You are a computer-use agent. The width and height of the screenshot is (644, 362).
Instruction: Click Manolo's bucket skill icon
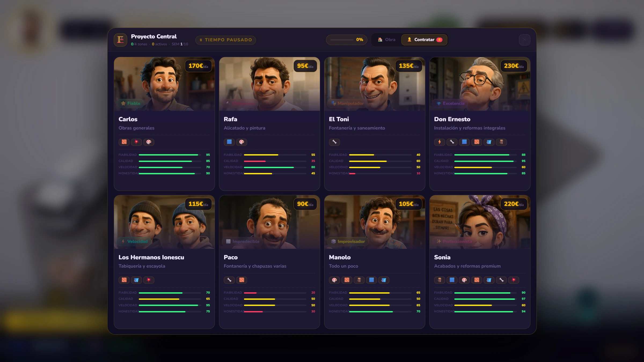tap(384, 280)
